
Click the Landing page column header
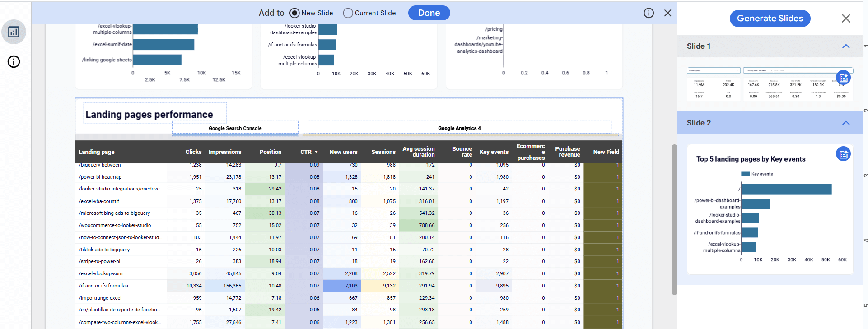97,152
